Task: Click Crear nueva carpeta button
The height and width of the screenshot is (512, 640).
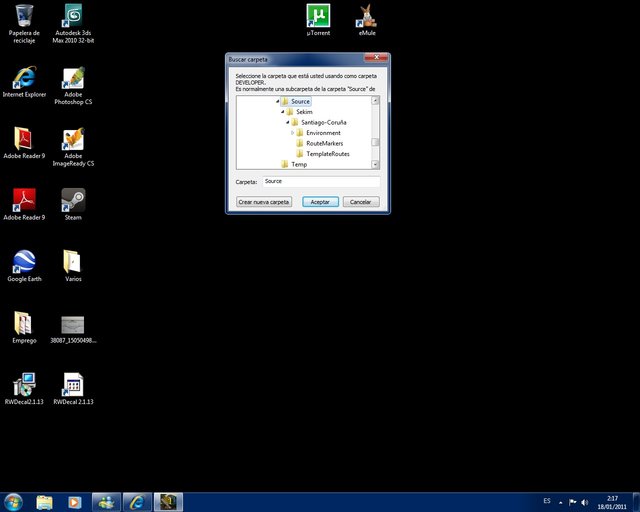Action: [264, 202]
